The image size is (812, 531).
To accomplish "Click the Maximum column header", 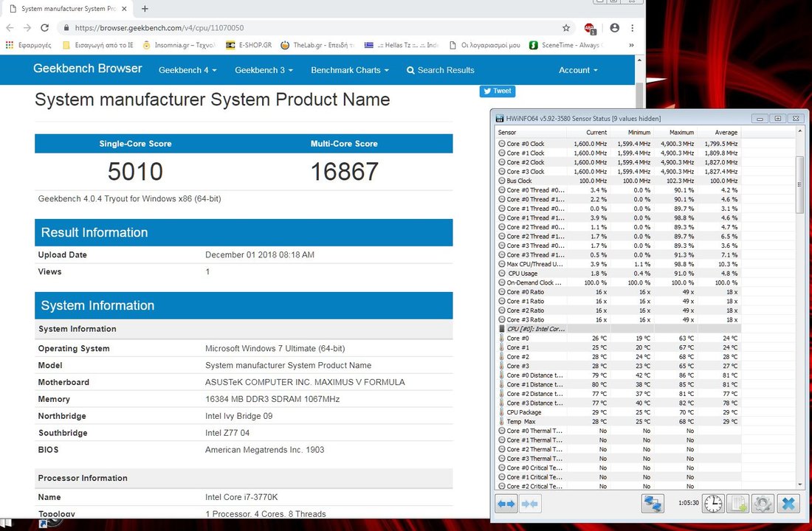I will click(675, 133).
